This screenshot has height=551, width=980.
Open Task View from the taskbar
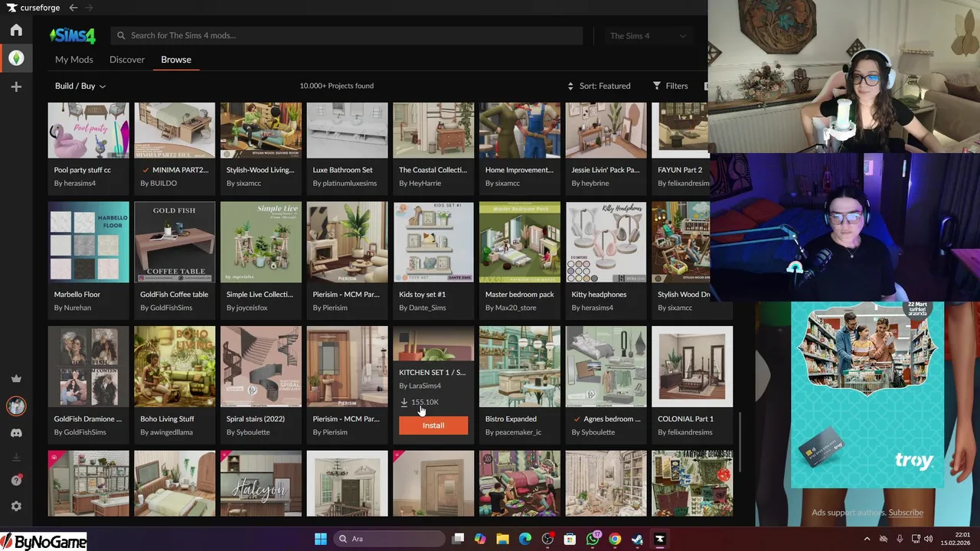(x=458, y=539)
